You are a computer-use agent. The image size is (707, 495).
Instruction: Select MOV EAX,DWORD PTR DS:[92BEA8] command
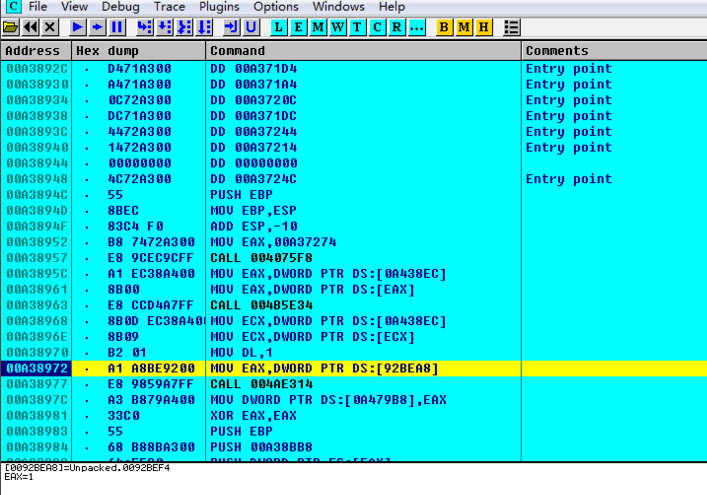coord(324,368)
